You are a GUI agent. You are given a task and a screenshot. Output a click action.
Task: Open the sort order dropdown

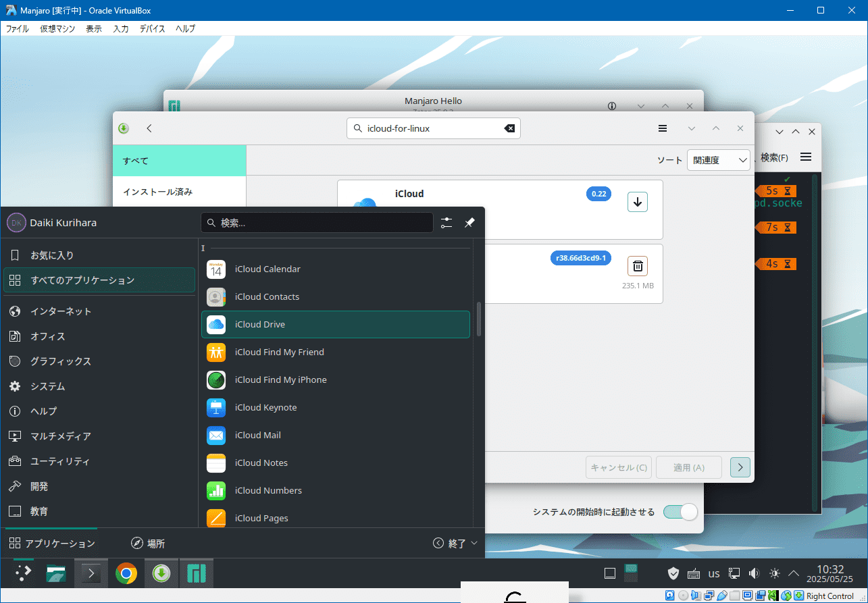(719, 160)
